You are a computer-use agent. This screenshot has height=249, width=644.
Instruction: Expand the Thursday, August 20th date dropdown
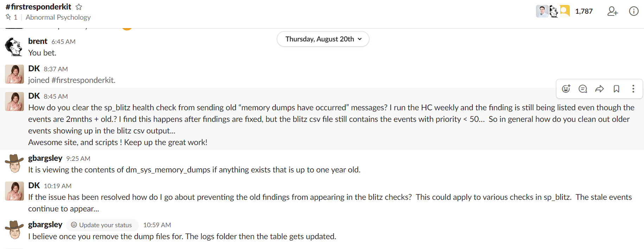click(323, 39)
